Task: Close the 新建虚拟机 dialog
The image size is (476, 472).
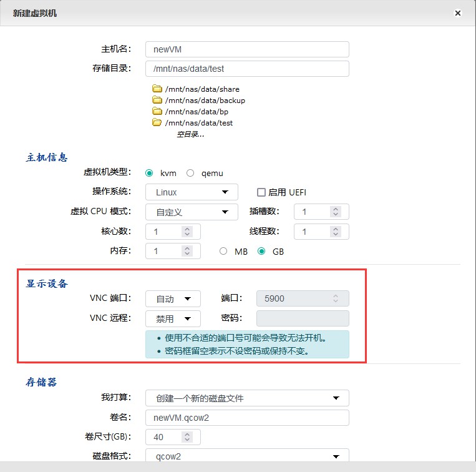Action: pos(457,13)
